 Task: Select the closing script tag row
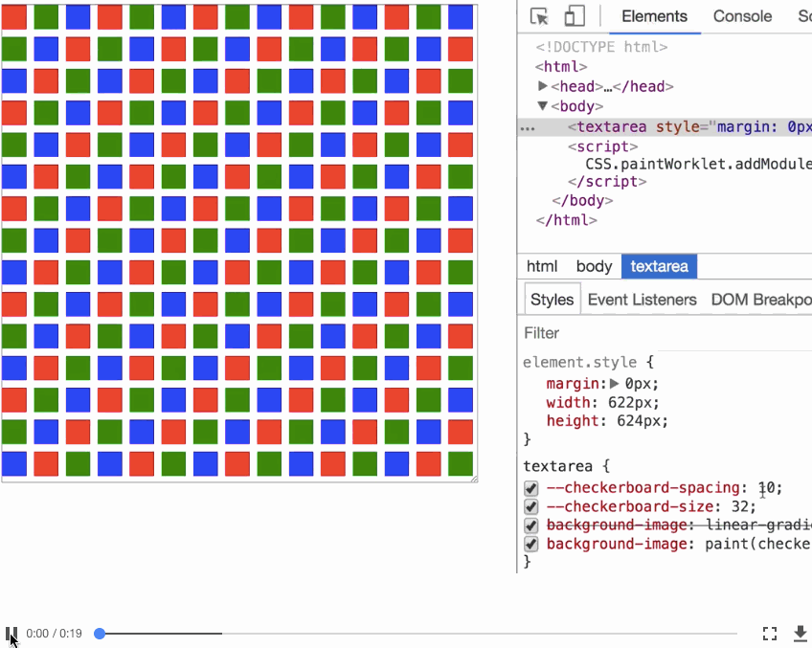(x=607, y=182)
